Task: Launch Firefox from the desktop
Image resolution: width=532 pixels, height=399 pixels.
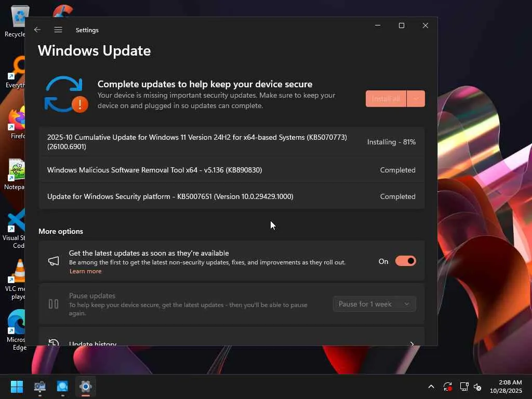Action: click(x=16, y=123)
